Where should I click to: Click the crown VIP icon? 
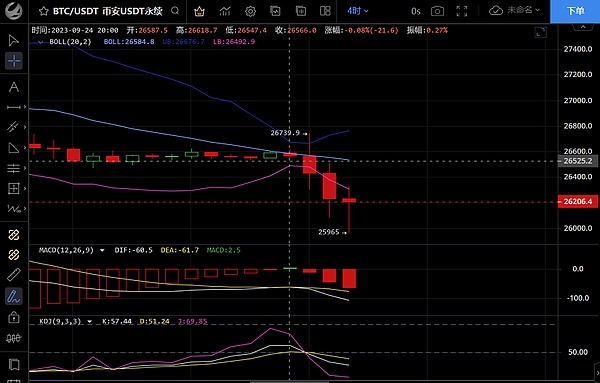199,11
